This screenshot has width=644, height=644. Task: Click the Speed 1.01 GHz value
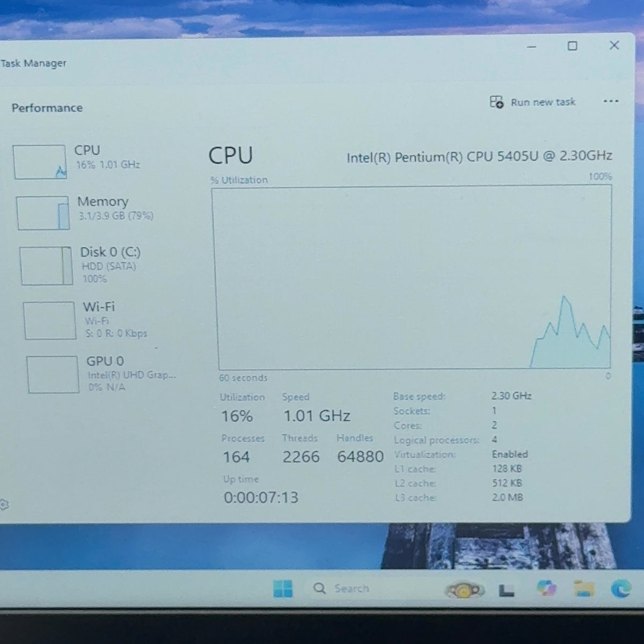(x=317, y=415)
